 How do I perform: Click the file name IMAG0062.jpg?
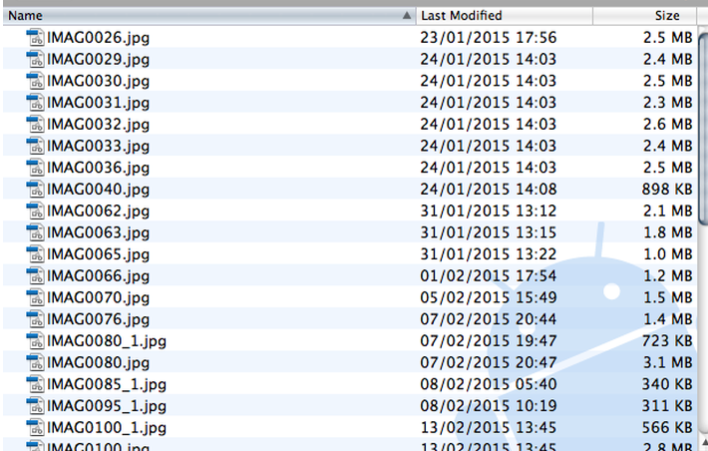coord(98,211)
